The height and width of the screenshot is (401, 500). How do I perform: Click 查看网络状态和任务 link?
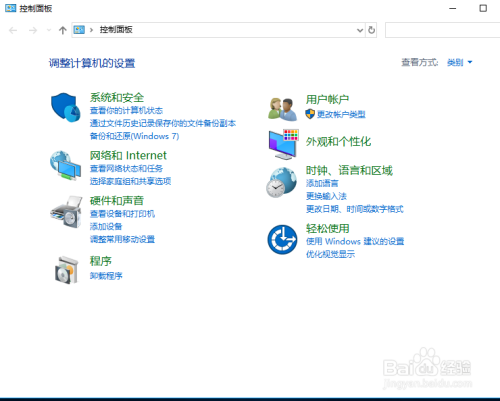coord(126,168)
